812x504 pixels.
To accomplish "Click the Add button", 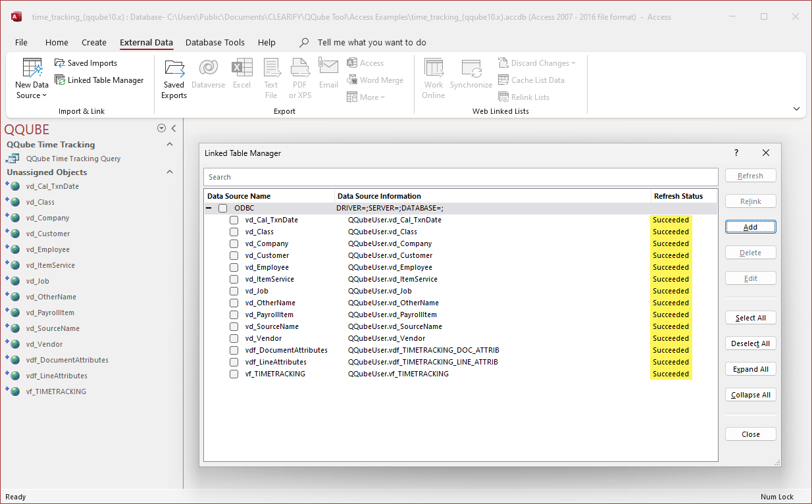I will tap(751, 227).
